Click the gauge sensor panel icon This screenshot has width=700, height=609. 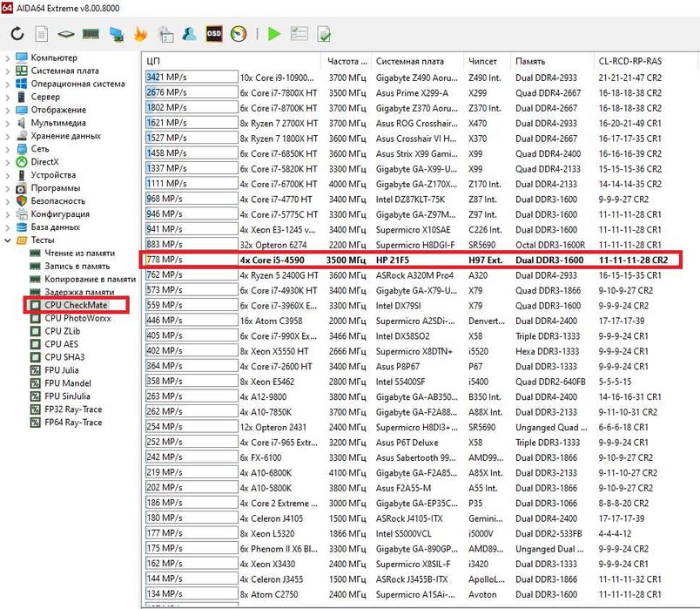click(239, 34)
